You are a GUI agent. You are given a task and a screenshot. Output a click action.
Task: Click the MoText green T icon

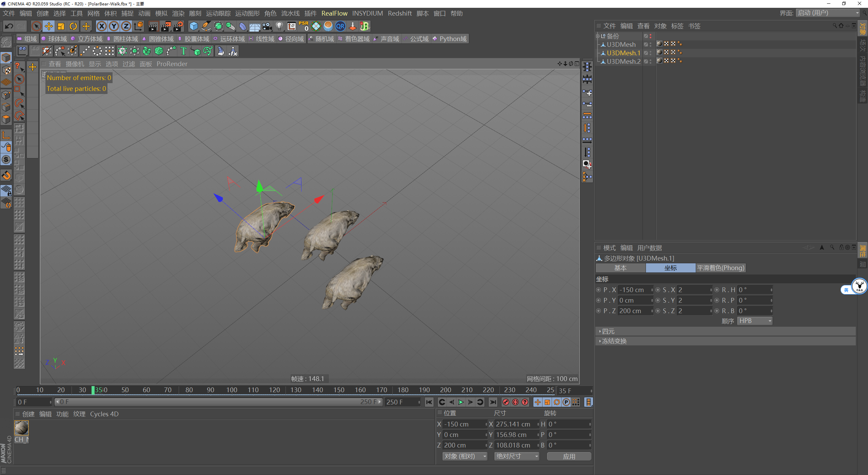tap(183, 51)
